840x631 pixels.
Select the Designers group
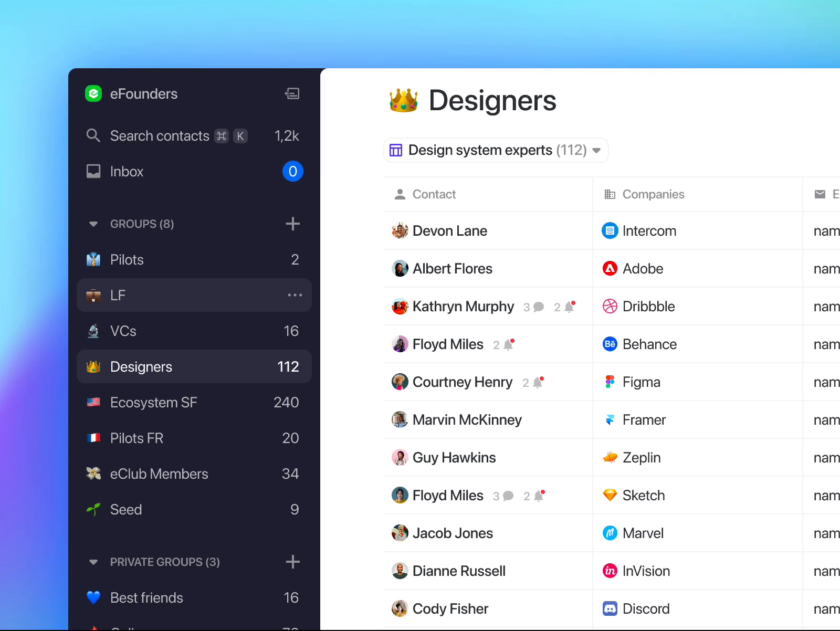(x=194, y=366)
